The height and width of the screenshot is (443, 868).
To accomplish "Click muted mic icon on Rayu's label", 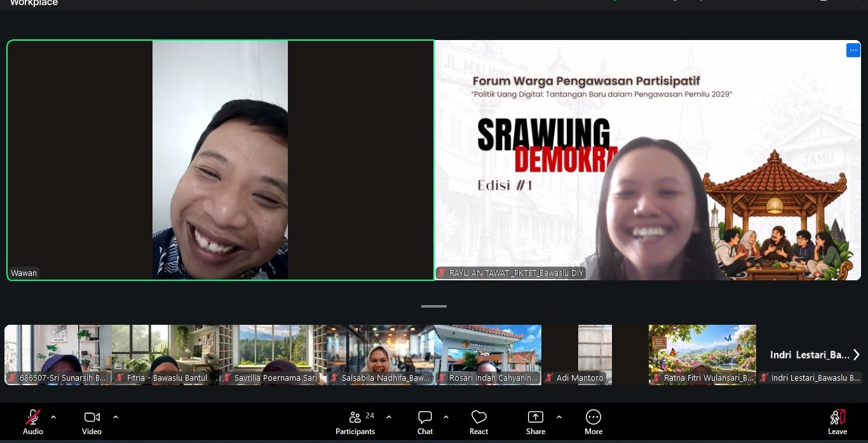I will point(442,273).
